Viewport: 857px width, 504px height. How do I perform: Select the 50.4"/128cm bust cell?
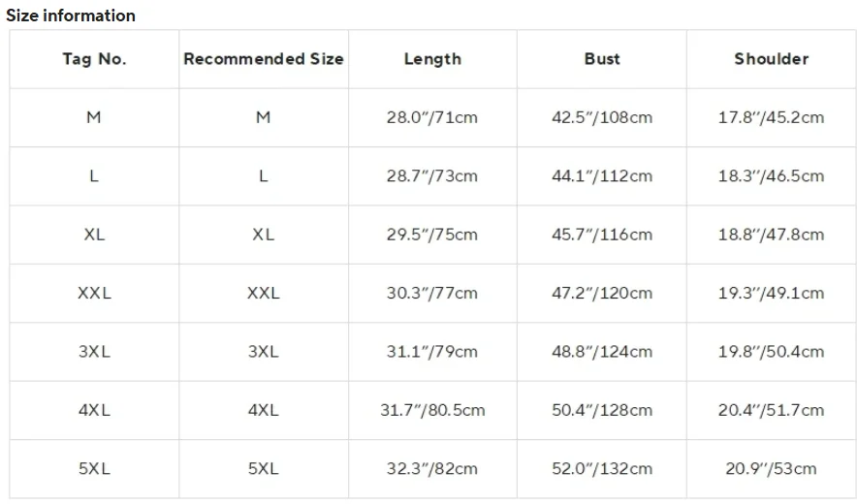pos(602,410)
